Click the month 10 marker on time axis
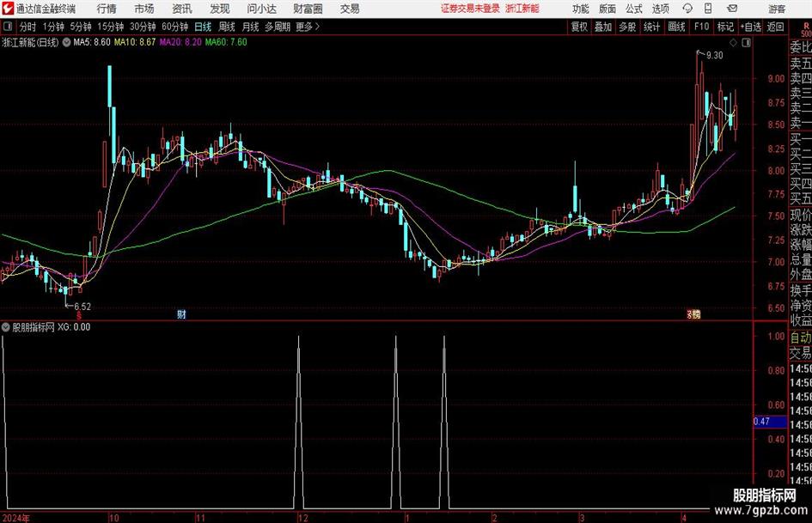 pos(114,518)
